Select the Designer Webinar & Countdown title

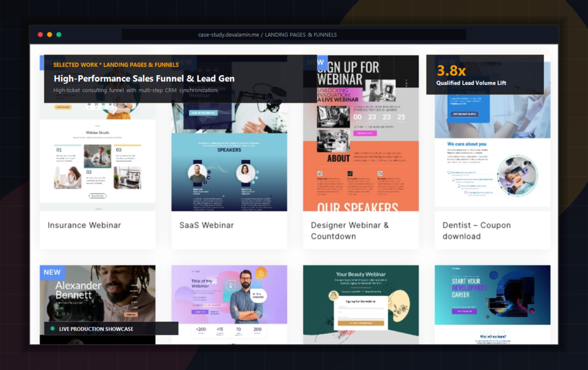[350, 230]
